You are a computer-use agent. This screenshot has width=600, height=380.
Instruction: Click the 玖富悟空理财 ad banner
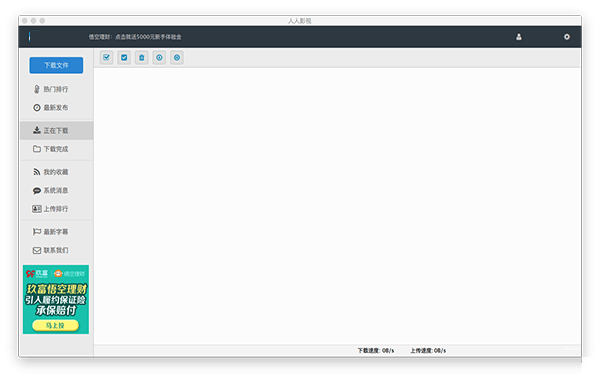pos(56,299)
